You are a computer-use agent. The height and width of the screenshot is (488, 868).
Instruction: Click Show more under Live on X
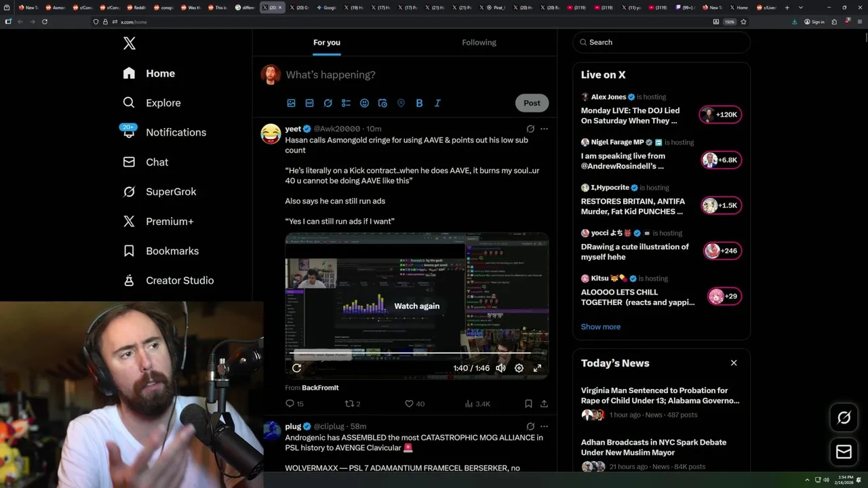click(601, 327)
